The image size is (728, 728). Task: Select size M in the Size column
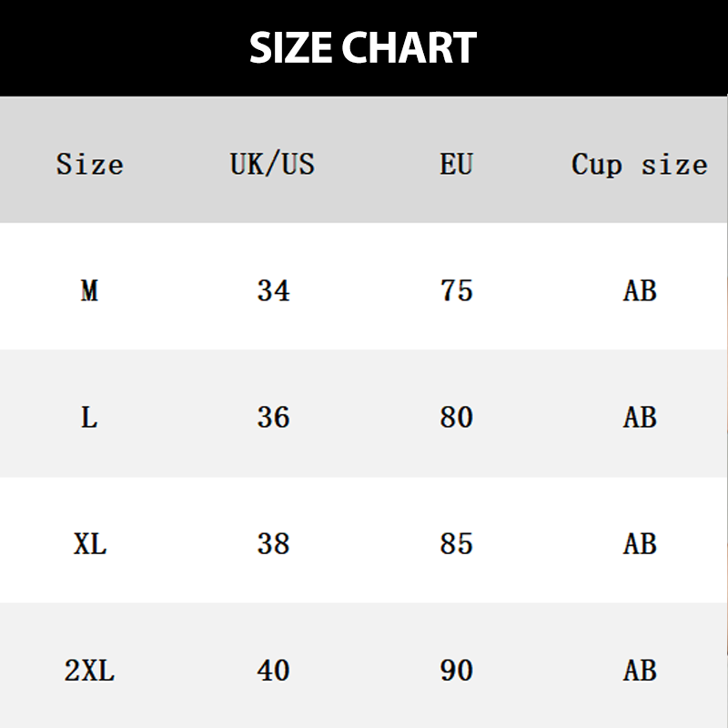89,291
